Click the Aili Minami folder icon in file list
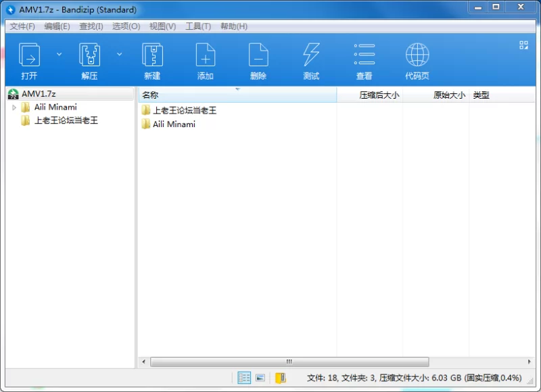 point(145,124)
